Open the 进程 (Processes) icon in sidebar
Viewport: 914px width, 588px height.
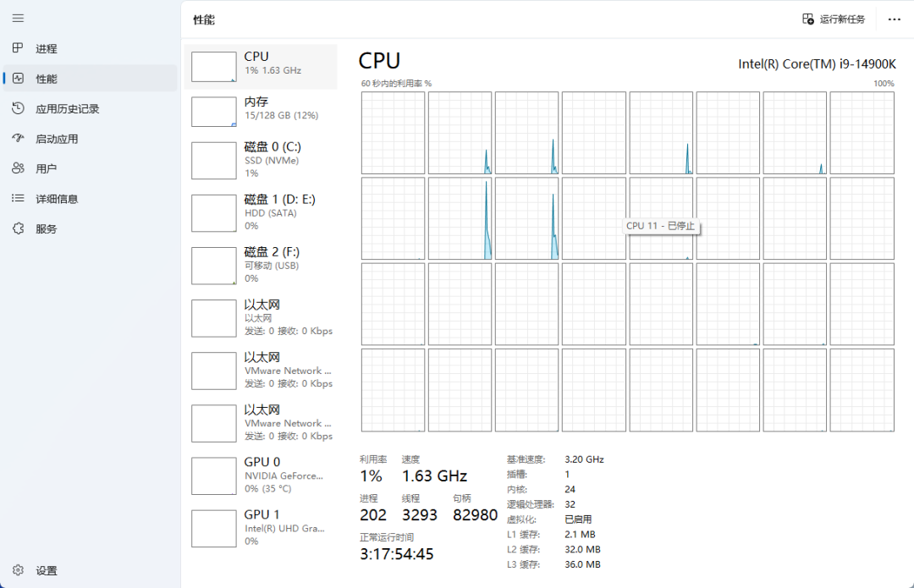[18, 47]
